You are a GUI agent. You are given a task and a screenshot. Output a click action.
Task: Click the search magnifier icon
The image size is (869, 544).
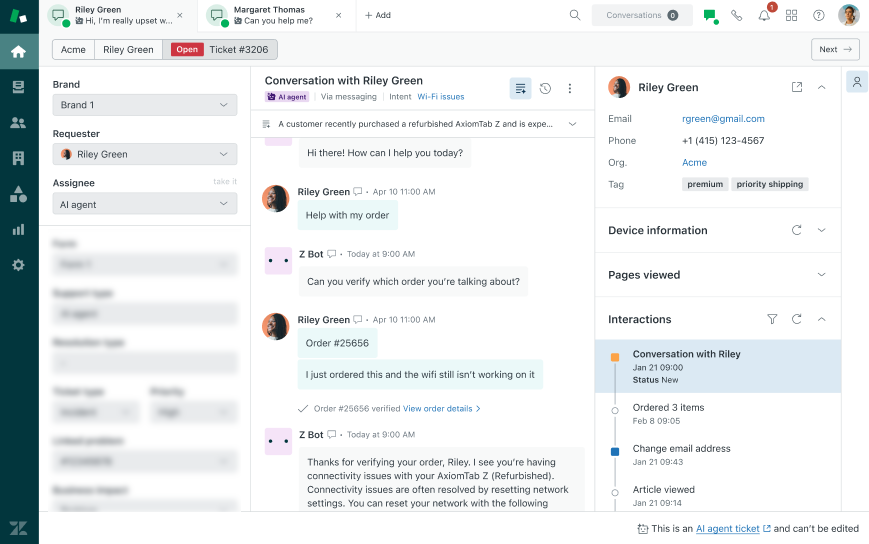pos(575,15)
